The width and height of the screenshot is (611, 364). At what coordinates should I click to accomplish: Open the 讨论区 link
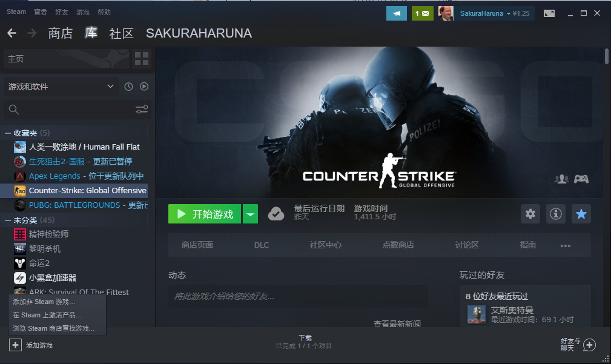(467, 245)
